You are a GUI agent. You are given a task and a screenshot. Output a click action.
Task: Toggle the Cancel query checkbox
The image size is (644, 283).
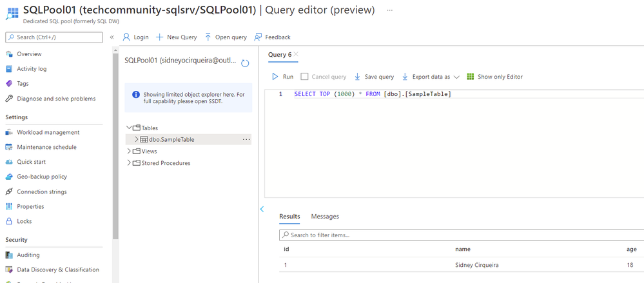[304, 77]
